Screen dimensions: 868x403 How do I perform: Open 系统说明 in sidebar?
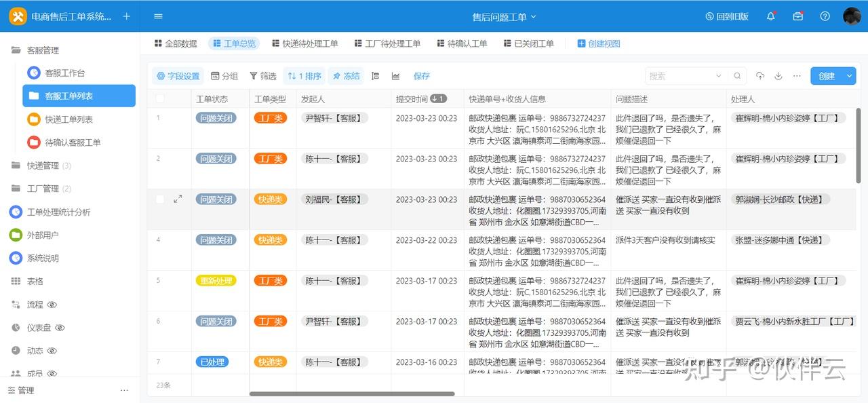pos(43,258)
